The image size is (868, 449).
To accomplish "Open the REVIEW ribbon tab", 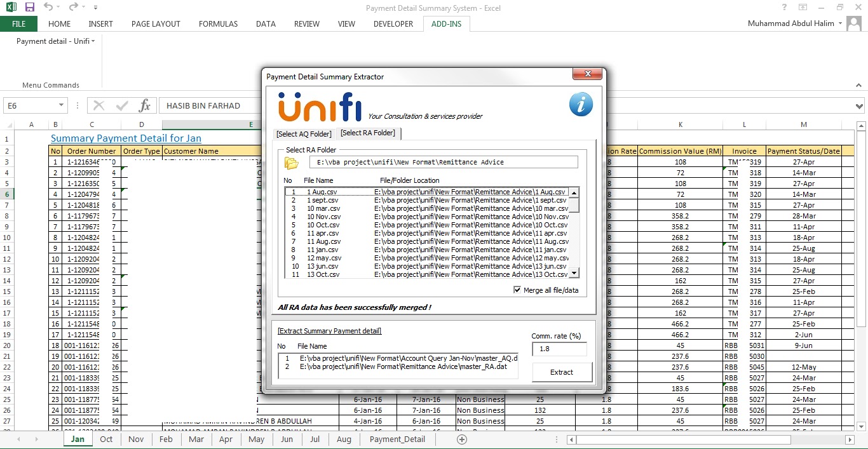I will pyautogui.click(x=307, y=23).
